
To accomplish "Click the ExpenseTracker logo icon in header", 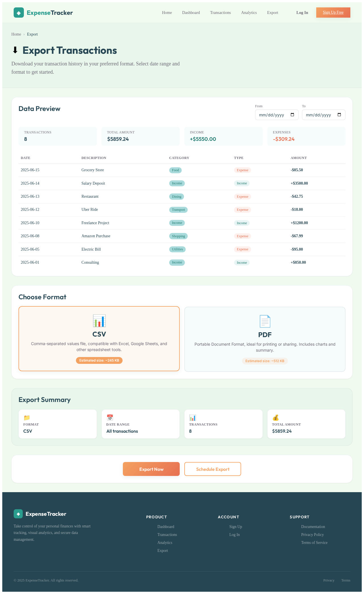I will pos(19,13).
